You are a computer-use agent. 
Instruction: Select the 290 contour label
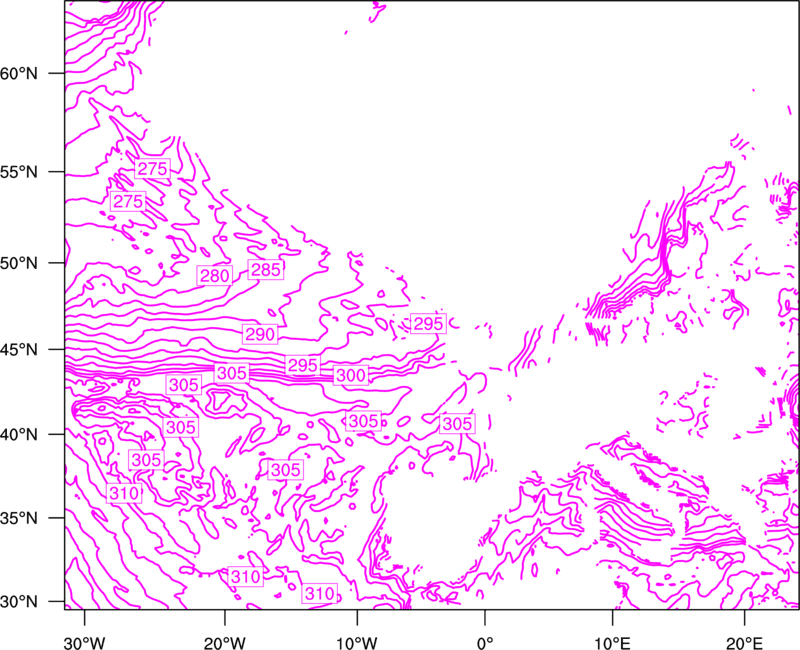260,334
